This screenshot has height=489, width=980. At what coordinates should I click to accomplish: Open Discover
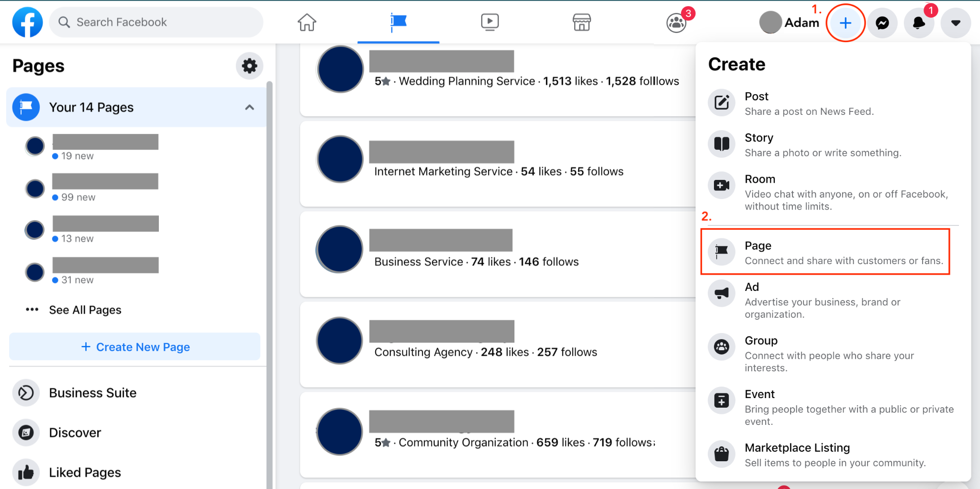pyautogui.click(x=75, y=433)
